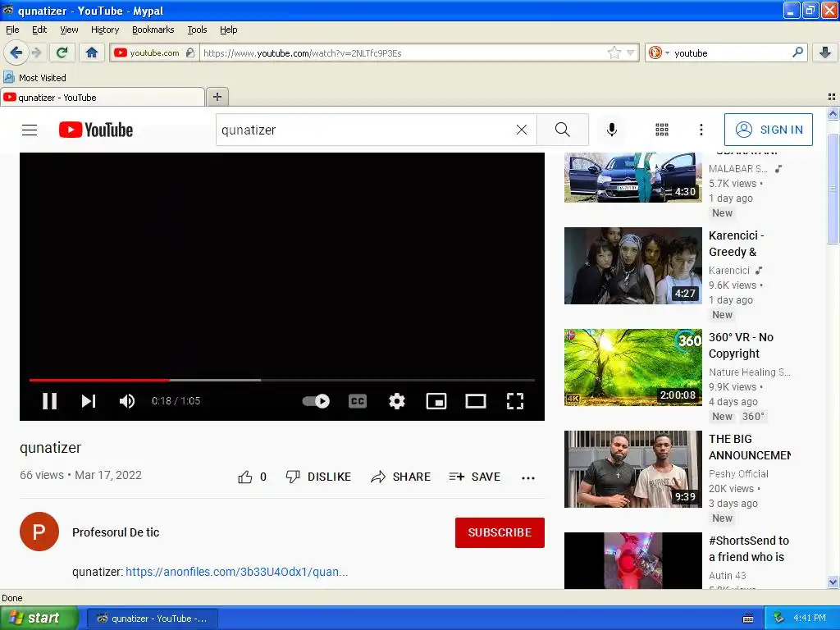
Task: Like the qunatizer video
Action: 252,477
